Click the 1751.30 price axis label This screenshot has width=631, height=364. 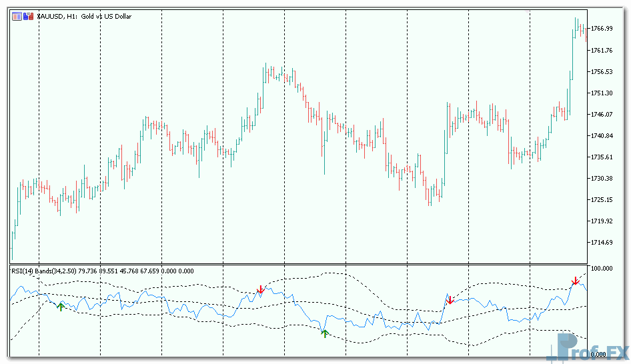point(602,93)
